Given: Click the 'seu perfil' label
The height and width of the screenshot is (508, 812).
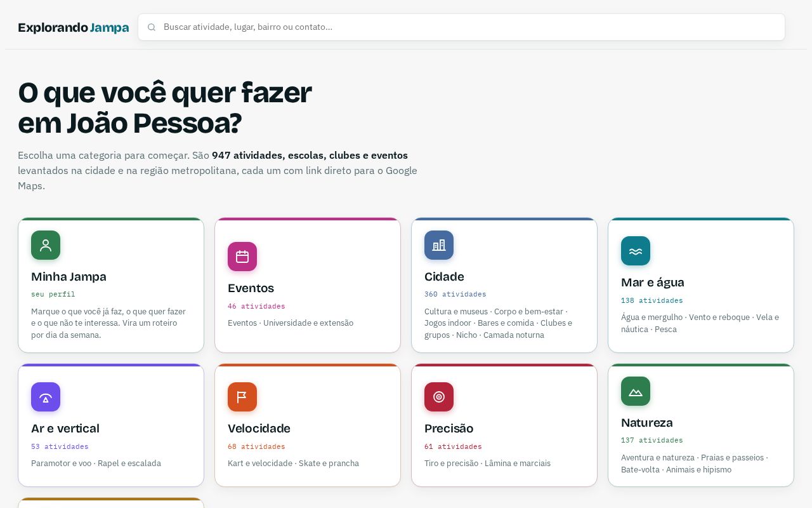Looking at the screenshot, I should pyautogui.click(x=53, y=295).
